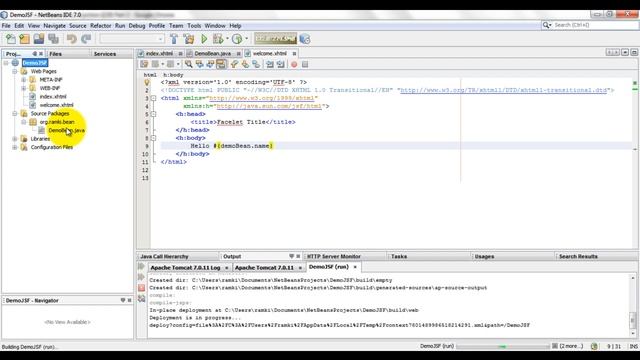Collapse the html tag fold on line 3
The image size is (640, 360).
click(x=154, y=98)
